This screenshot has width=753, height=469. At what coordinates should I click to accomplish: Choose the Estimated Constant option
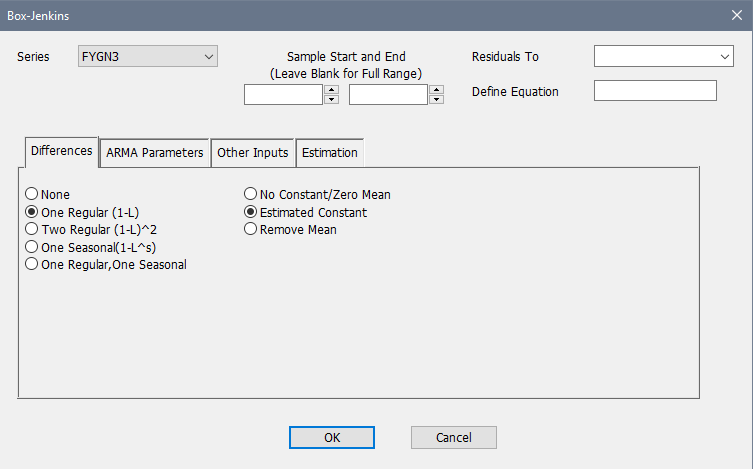251,212
